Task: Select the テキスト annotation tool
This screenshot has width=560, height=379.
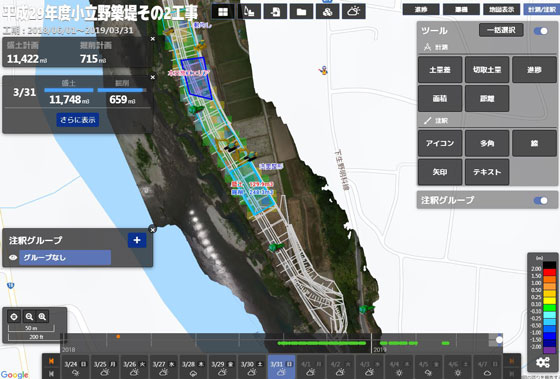Action: [487, 172]
